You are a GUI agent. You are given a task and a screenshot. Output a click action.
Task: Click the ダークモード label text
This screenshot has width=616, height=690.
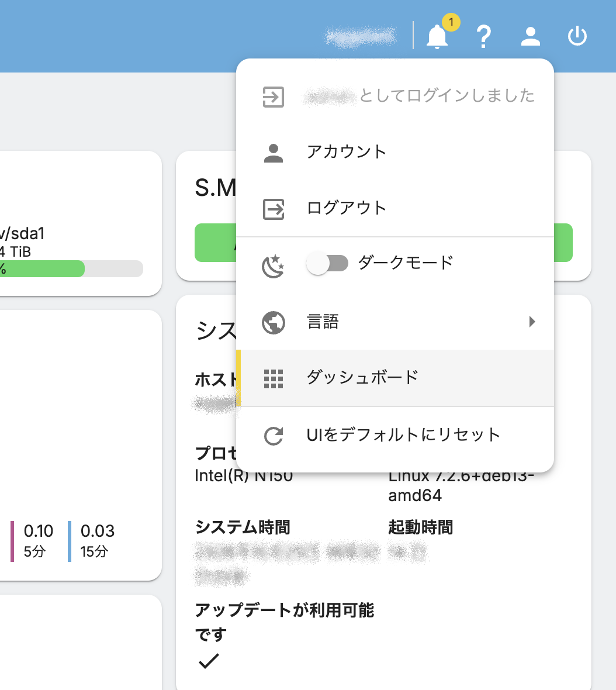click(406, 263)
